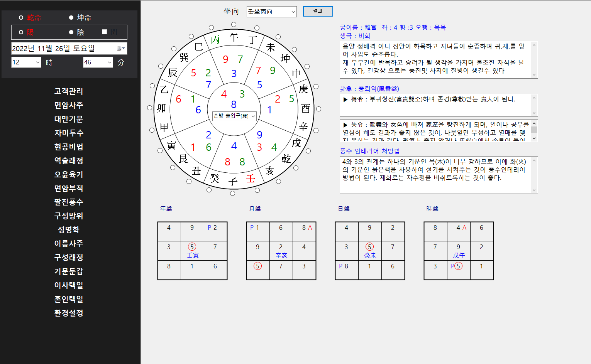Go to the 팔진풍수 section
591x364 pixels.
click(x=69, y=202)
